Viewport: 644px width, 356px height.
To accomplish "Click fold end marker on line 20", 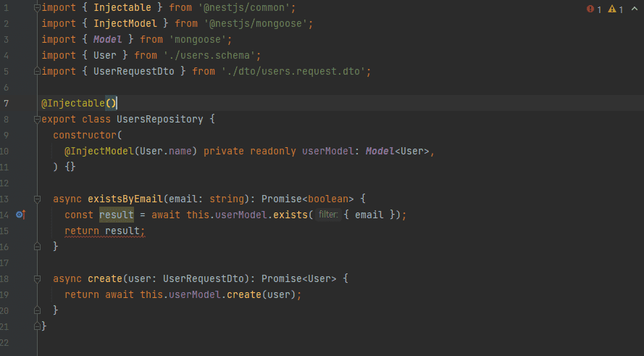I will (x=37, y=310).
